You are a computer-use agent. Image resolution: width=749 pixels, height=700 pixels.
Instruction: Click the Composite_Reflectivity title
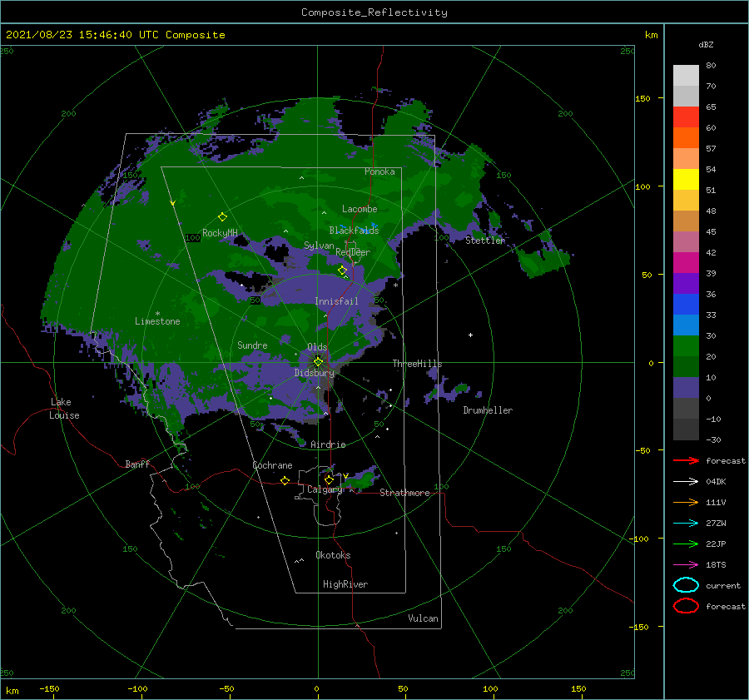click(x=374, y=12)
